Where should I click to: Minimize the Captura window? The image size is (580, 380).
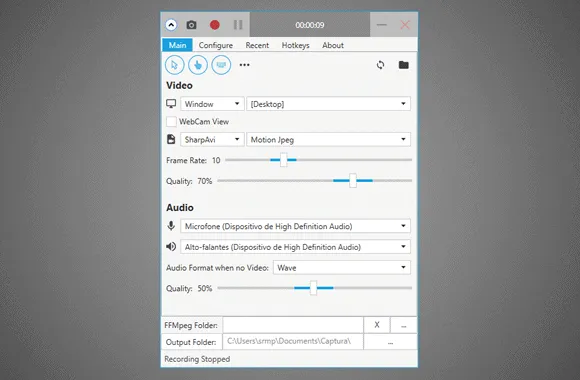[x=382, y=25]
